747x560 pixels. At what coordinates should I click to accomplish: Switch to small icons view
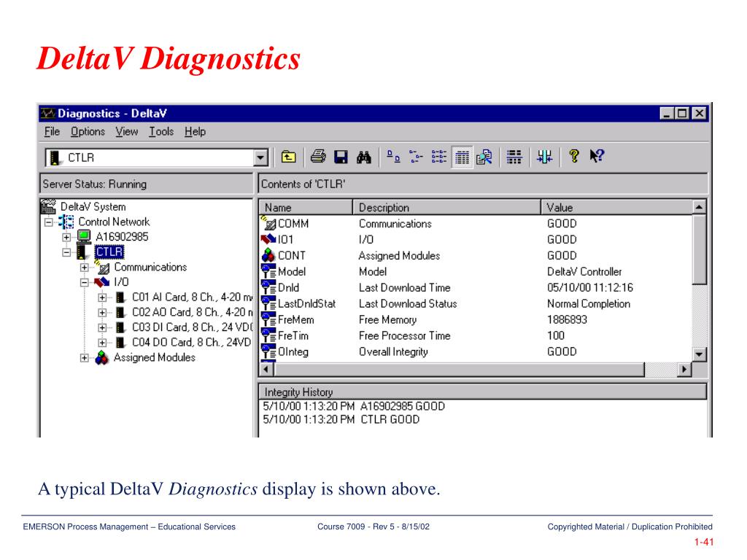(416, 157)
